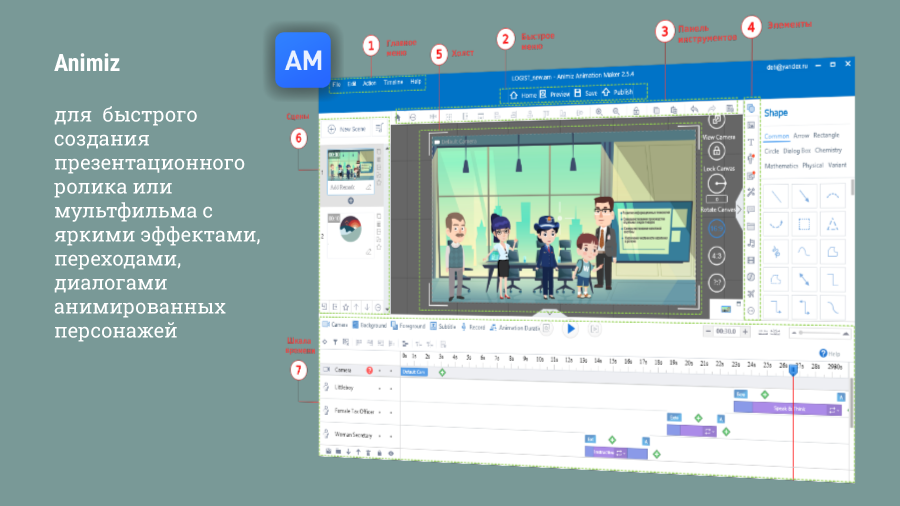This screenshot has height=506, width=900.
Task: Adjust the timeline zoom slider
Action: 820,333
